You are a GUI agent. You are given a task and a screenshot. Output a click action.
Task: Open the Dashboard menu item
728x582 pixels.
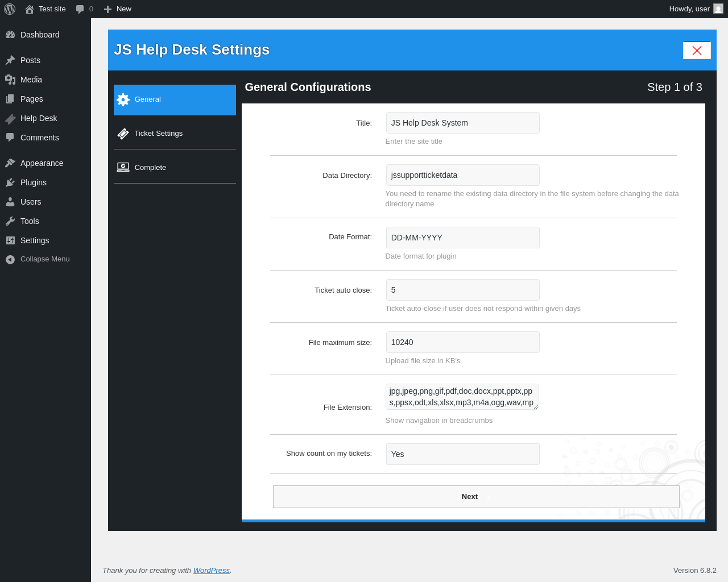45,35
